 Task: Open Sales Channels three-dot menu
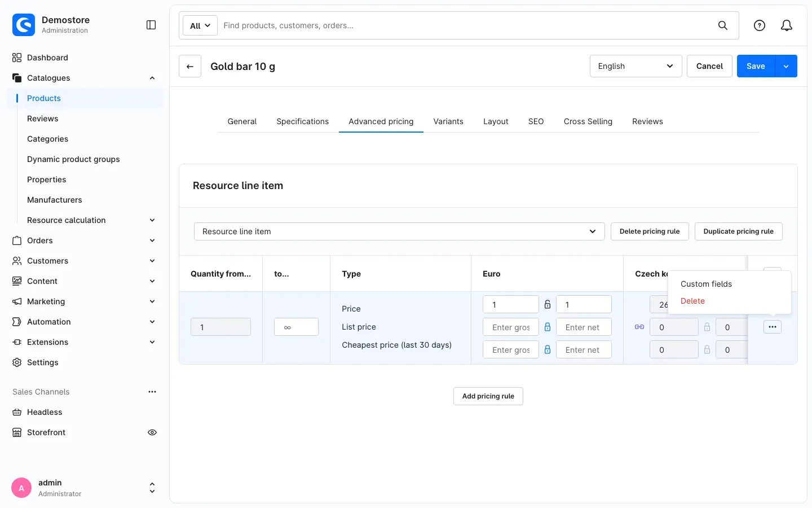152,392
